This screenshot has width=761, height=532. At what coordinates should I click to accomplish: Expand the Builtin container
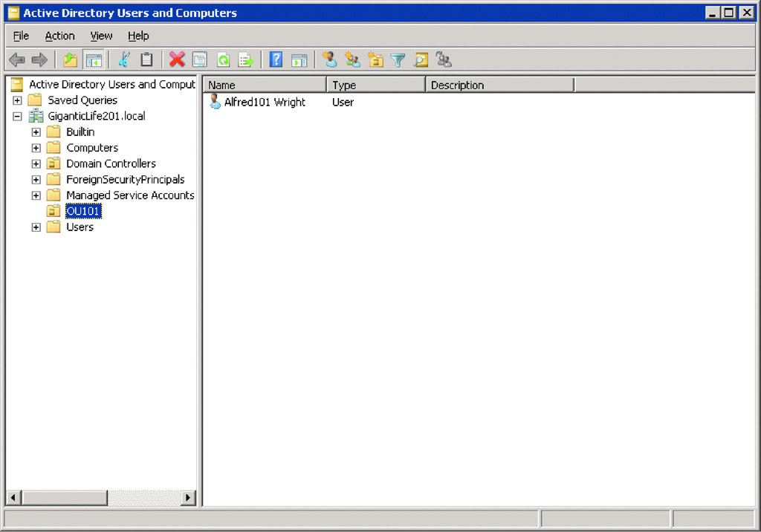pyautogui.click(x=36, y=132)
